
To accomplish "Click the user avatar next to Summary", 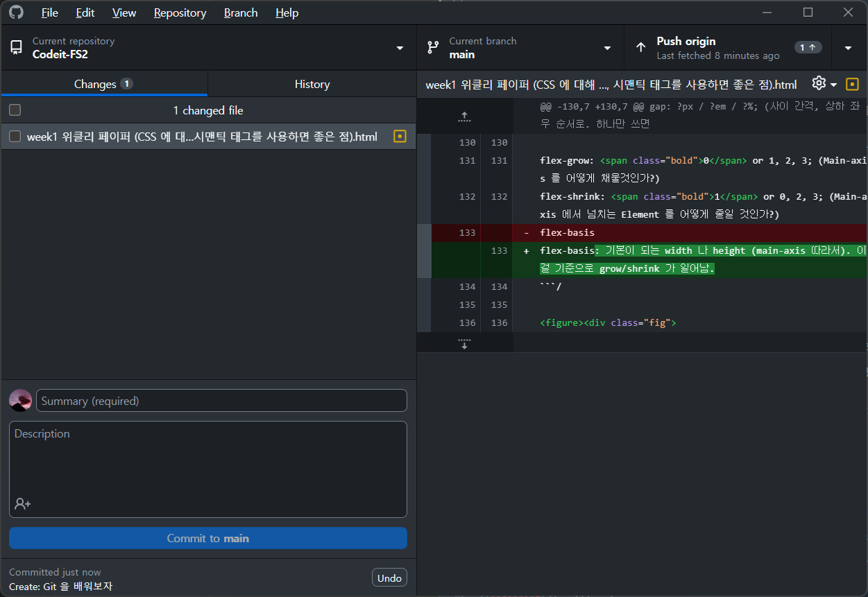I will click(20, 400).
